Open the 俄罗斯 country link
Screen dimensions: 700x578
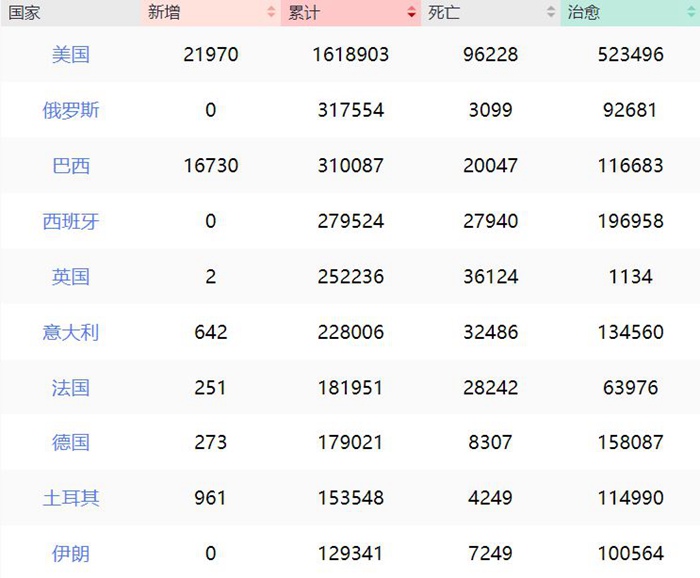[71, 110]
